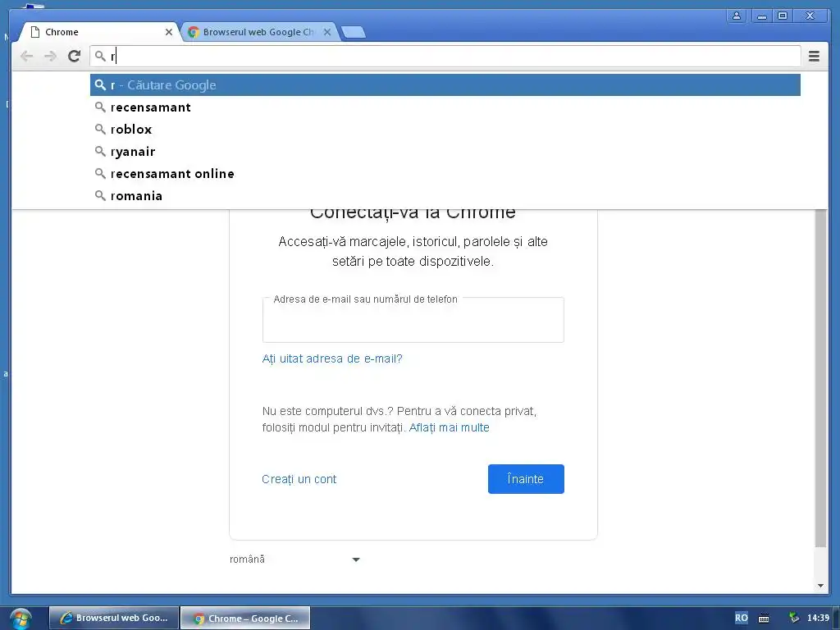Close the Browserul web Google tab

point(327,32)
